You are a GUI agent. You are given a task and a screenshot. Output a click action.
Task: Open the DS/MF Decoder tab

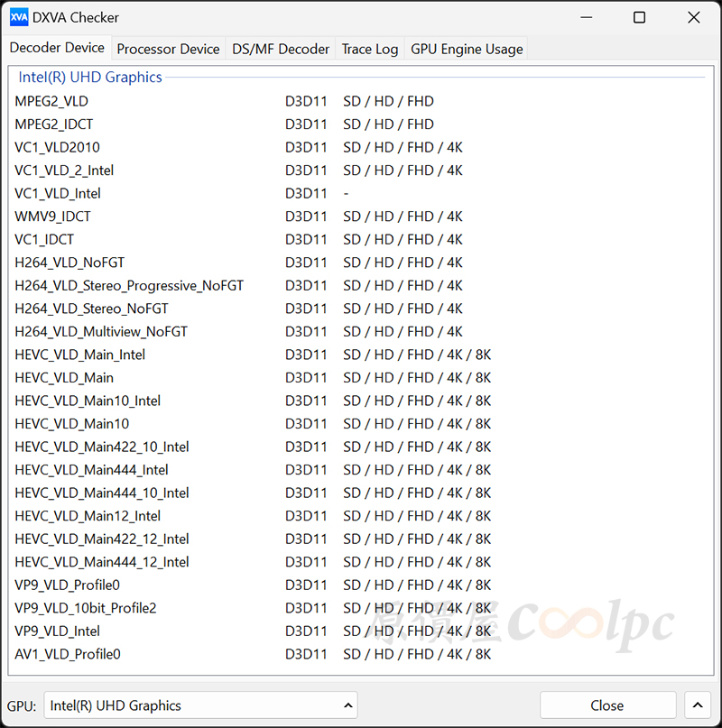point(281,49)
